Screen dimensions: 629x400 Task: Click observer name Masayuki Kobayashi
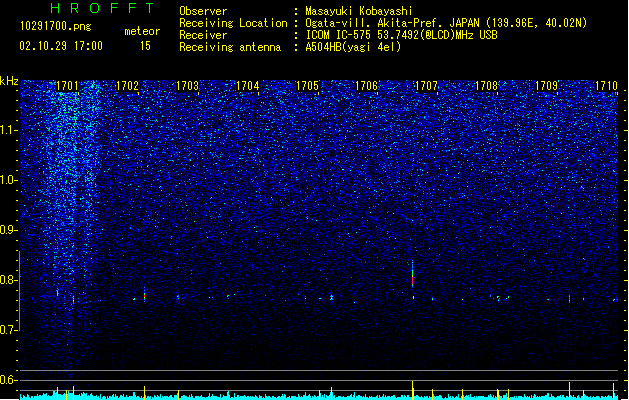coord(359,11)
